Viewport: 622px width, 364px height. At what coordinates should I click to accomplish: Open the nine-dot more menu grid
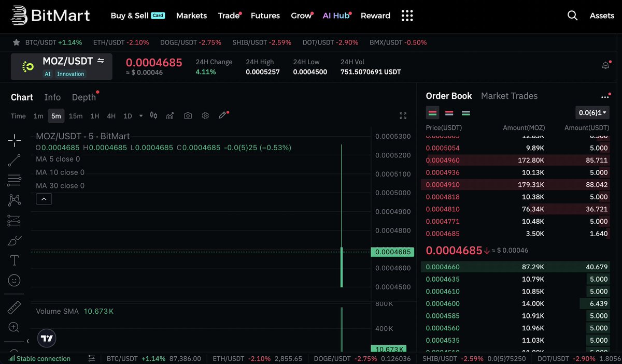[x=407, y=16]
